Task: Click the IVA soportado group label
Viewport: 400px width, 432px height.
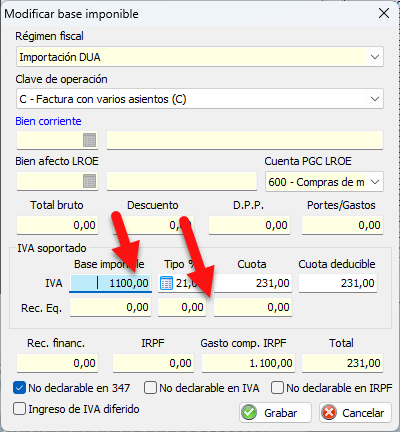Action: click(52, 248)
